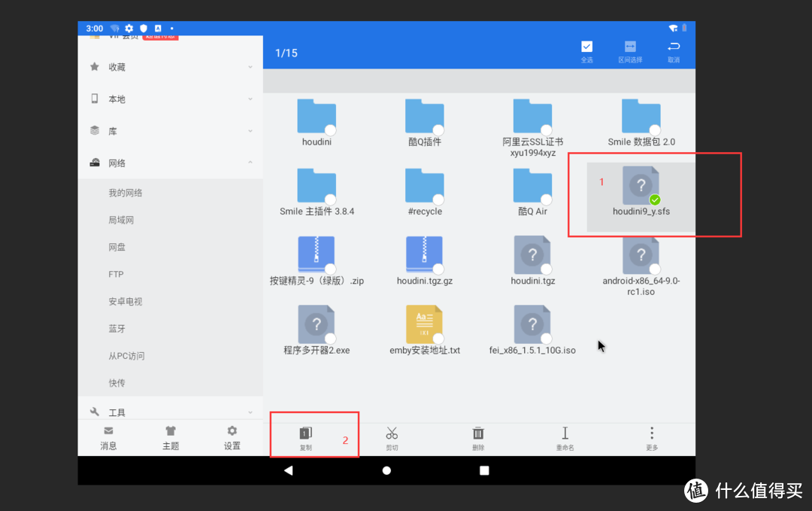Tick the selection circle on fei_x86_1.5.1_10G.iso

pos(547,338)
